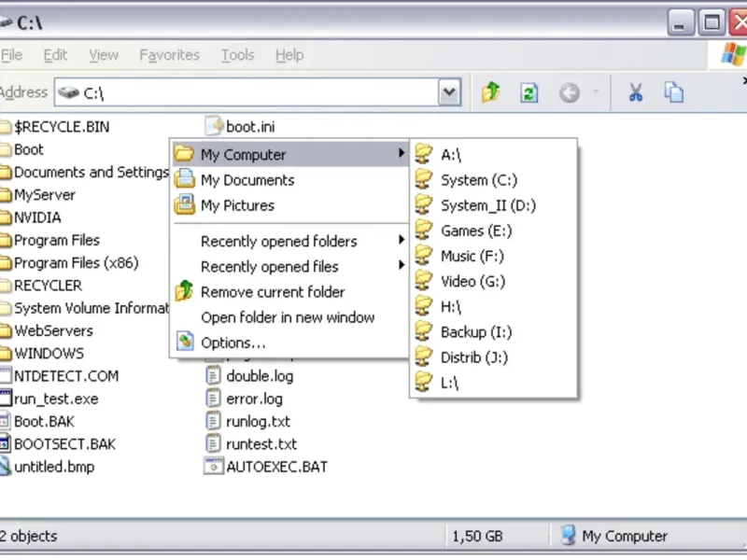Expand the Address bar dropdown
This screenshot has height=560, width=747.
(449, 91)
